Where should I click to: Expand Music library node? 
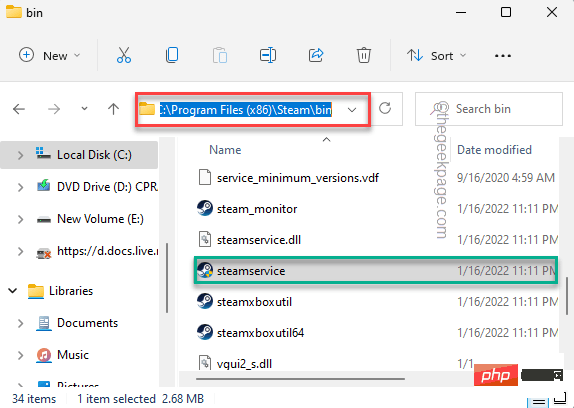[20, 355]
